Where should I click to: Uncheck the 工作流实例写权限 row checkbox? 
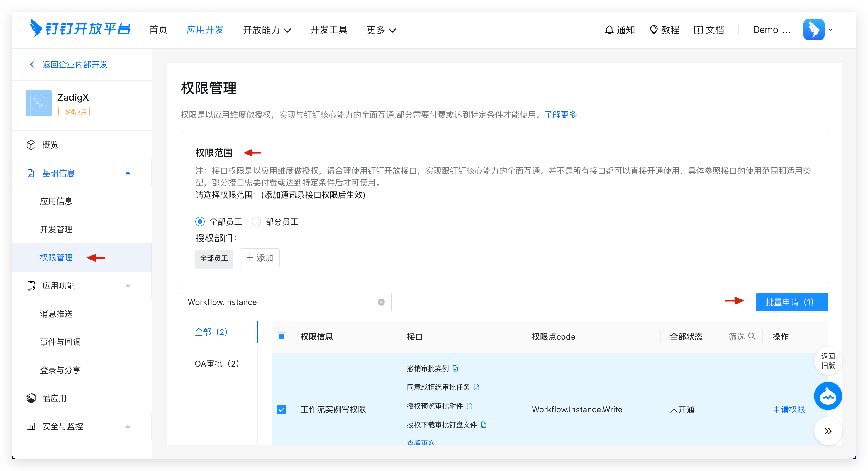point(282,409)
